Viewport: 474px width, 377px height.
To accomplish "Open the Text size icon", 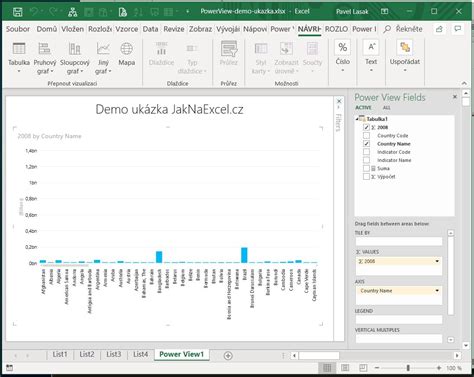I will (x=371, y=48).
